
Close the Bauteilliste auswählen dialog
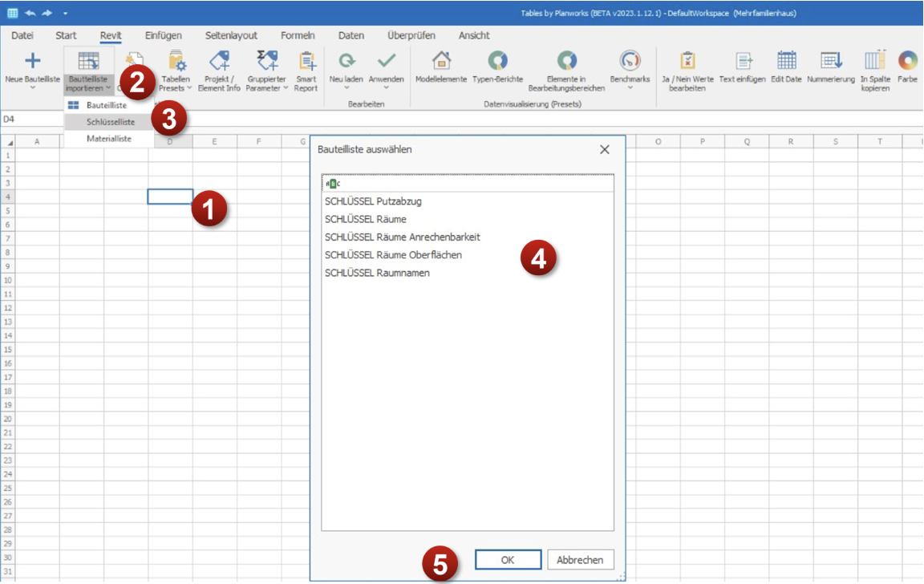(x=605, y=150)
